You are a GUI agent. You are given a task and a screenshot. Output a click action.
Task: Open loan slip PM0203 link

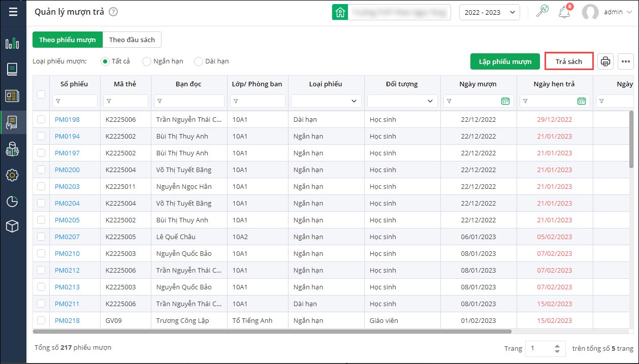point(67,186)
